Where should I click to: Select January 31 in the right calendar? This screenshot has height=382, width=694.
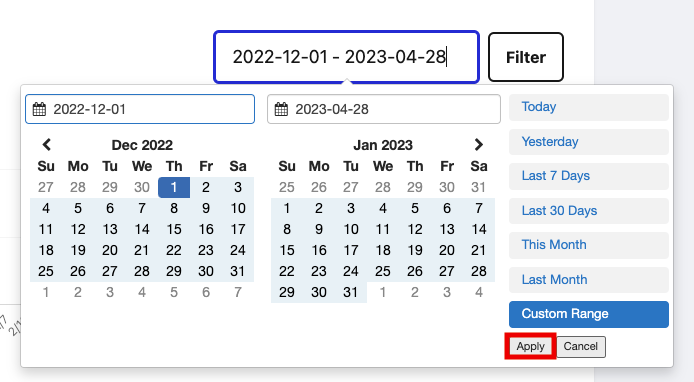[351, 292]
